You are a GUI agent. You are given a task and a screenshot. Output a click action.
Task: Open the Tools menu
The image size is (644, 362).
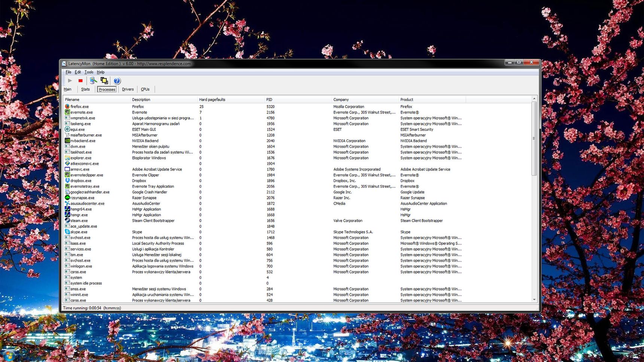89,72
